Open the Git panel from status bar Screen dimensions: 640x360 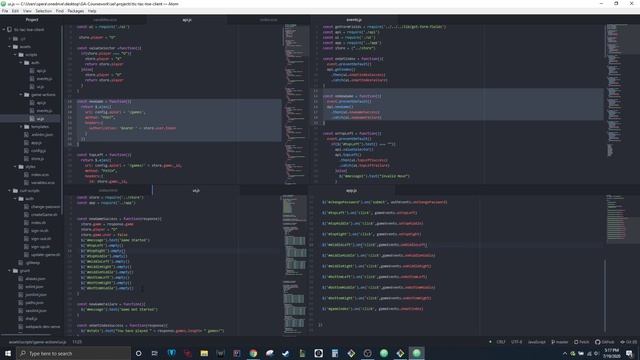coord(629,342)
